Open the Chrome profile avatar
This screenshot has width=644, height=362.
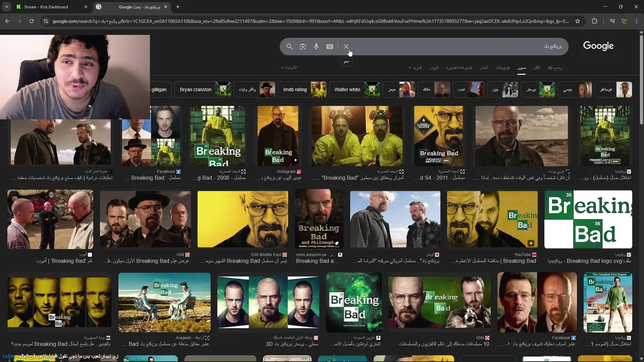tap(624, 21)
